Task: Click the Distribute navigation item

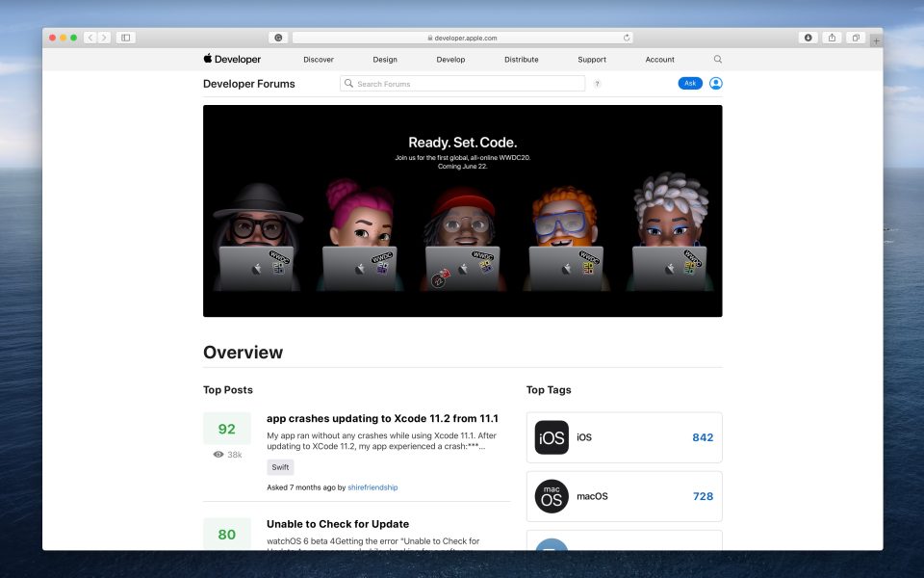Action: tap(521, 59)
